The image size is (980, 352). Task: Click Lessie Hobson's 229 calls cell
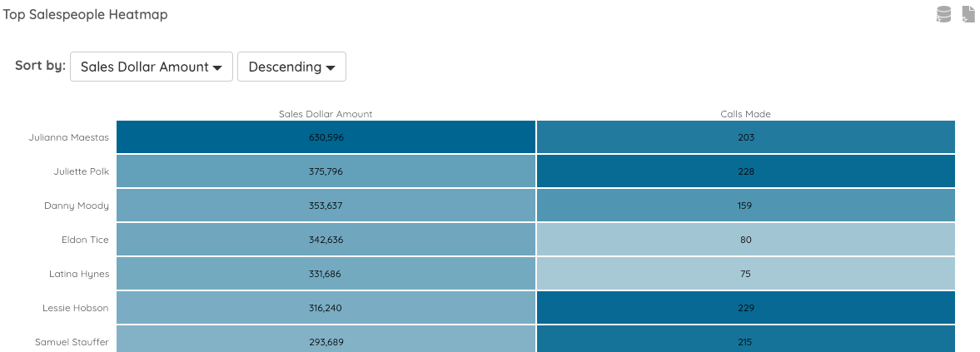(745, 308)
